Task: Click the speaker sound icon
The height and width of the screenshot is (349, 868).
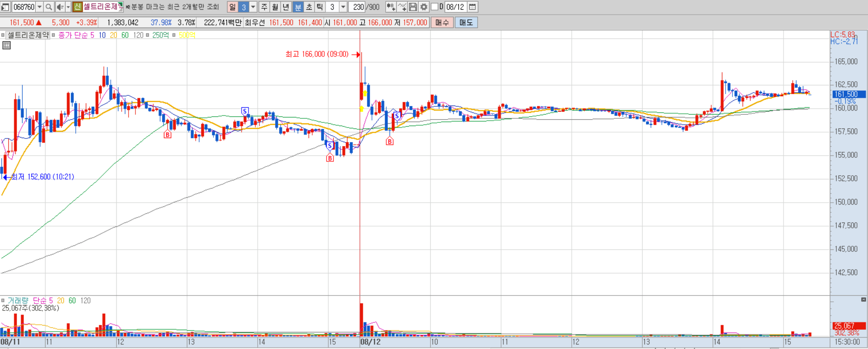Action: (60, 7)
